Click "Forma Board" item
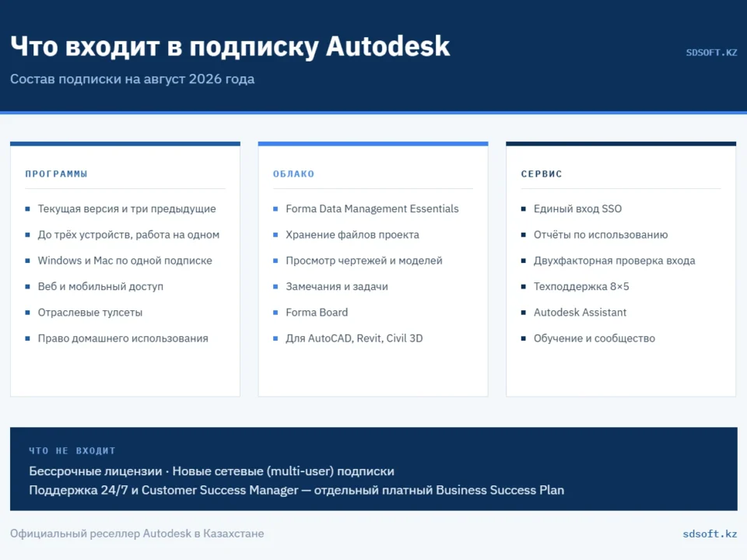The width and height of the screenshot is (747, 560). (x=317, y=313)
